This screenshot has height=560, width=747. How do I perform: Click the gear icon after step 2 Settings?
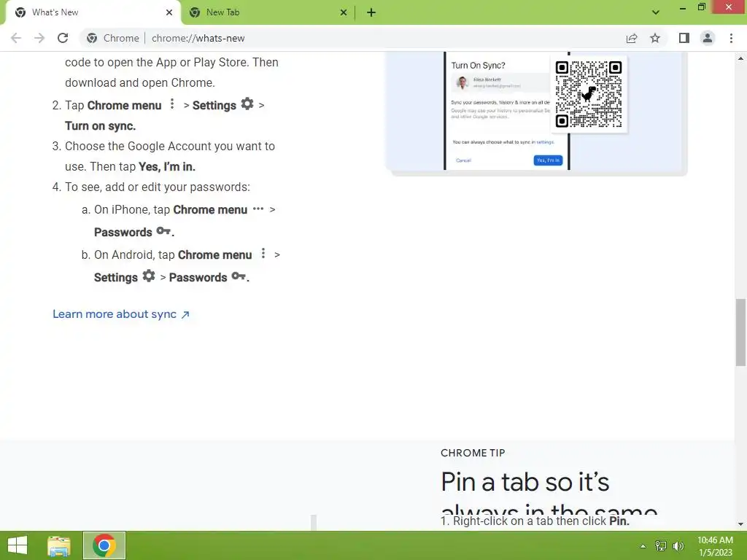247,104
